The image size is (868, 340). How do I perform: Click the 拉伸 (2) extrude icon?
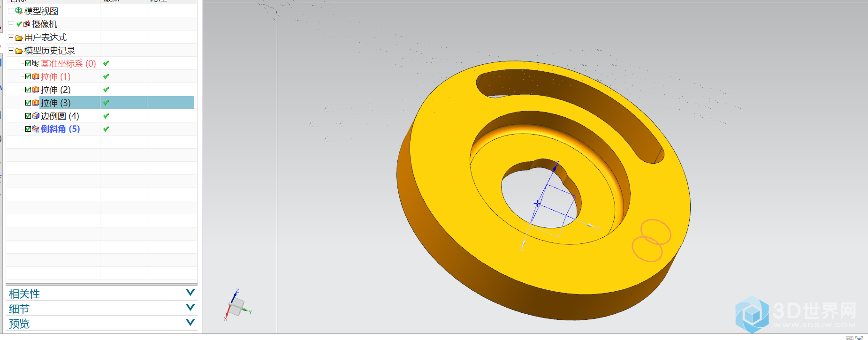(x=36, y=90)
